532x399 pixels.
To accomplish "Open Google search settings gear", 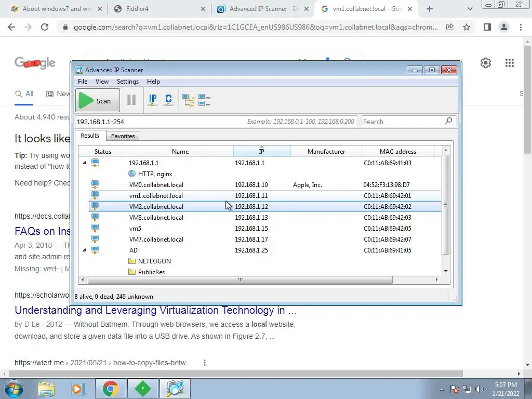I will point(486,63).
